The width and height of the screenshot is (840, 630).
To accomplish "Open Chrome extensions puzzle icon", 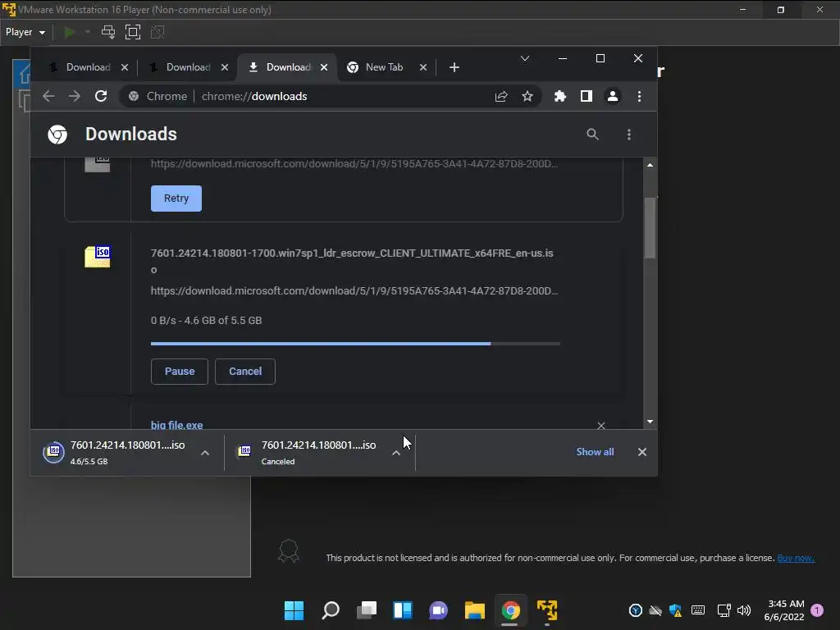I will coord(559,97).
